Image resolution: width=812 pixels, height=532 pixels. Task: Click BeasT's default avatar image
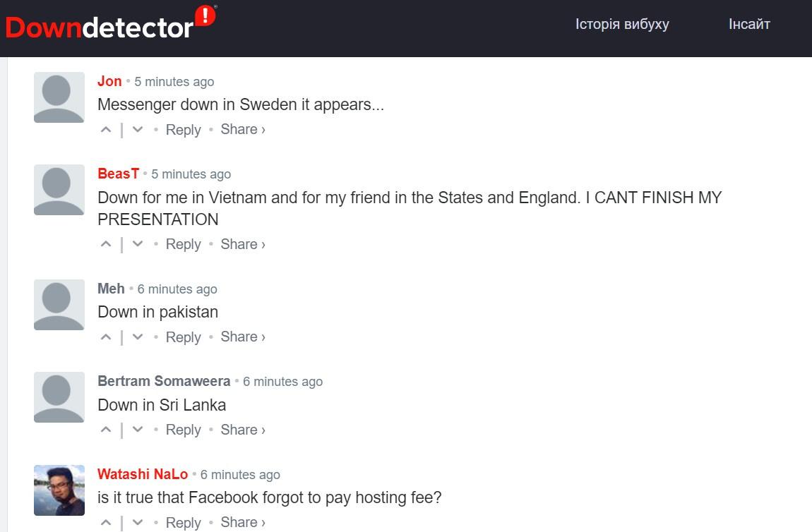[x=59, y=190]
